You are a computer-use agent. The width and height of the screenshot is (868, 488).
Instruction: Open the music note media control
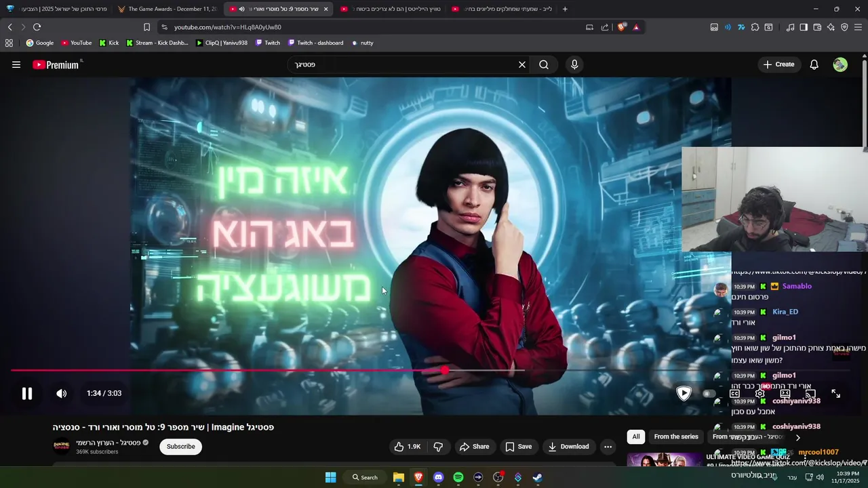point(790,27)
